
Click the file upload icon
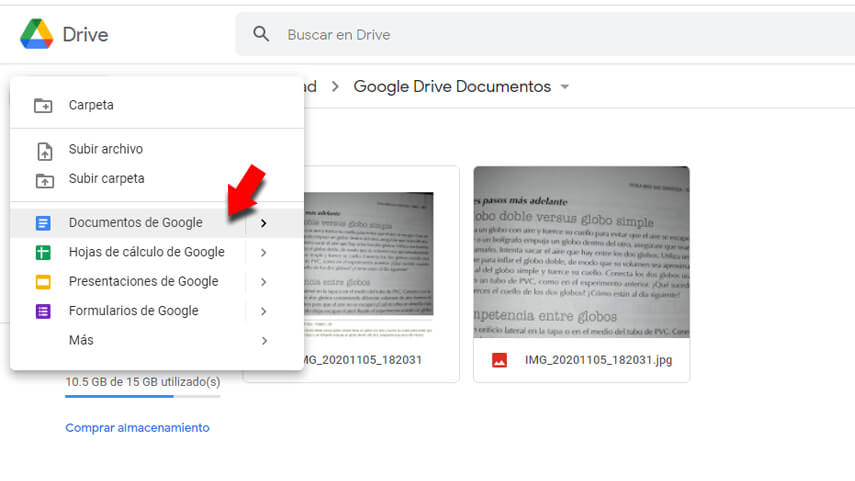pos(43,150)
